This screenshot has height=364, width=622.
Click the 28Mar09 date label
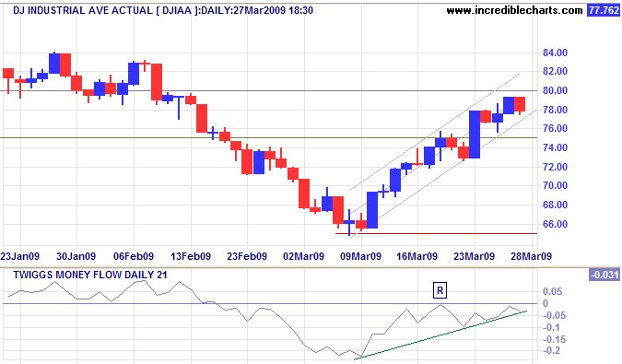pyautogui.click(x=531, y=256)
